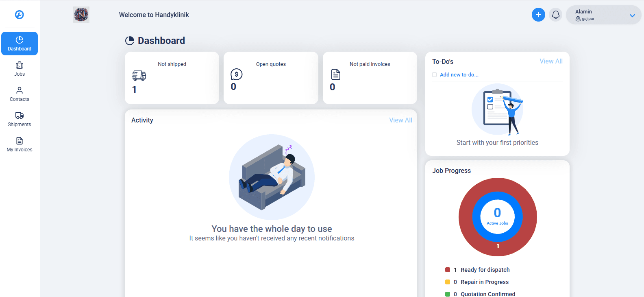Click the 'Open quotes' card label
The width and height of the screenshot is (644, 297).
271,64
